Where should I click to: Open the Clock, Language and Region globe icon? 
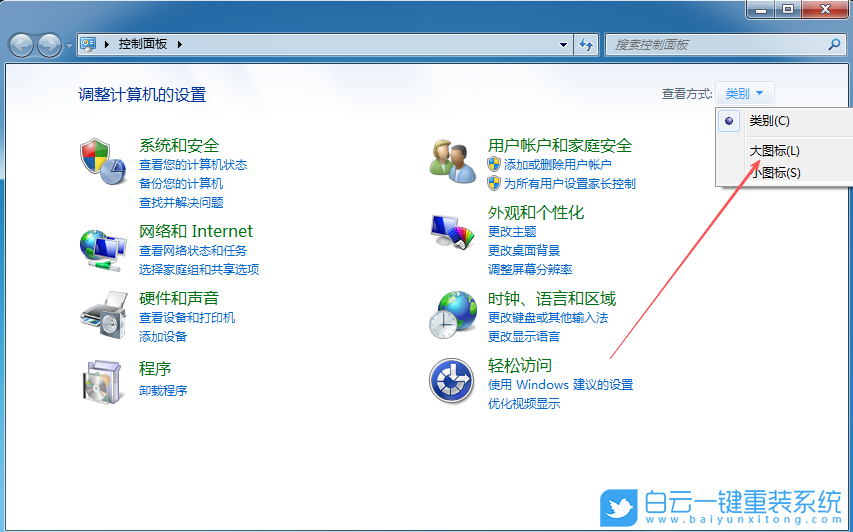coord(453,315)
